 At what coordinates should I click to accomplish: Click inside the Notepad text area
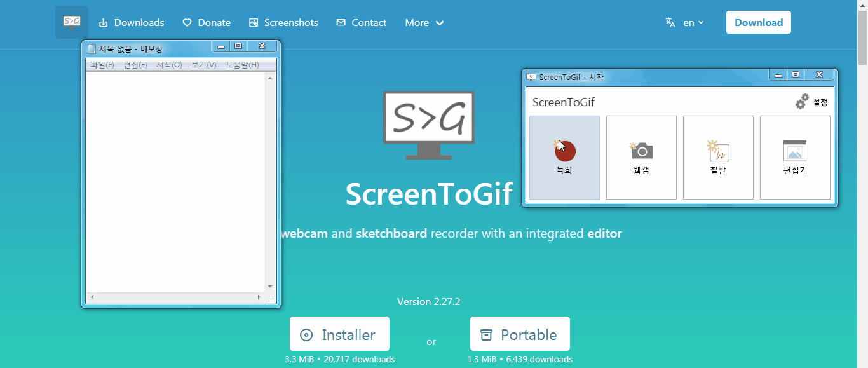[175, 182]
